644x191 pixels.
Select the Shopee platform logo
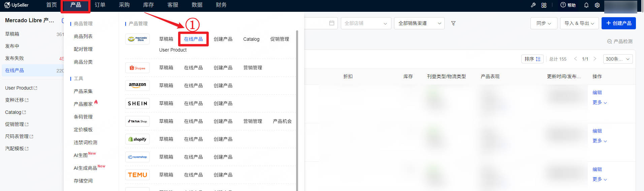click(137, 68)
